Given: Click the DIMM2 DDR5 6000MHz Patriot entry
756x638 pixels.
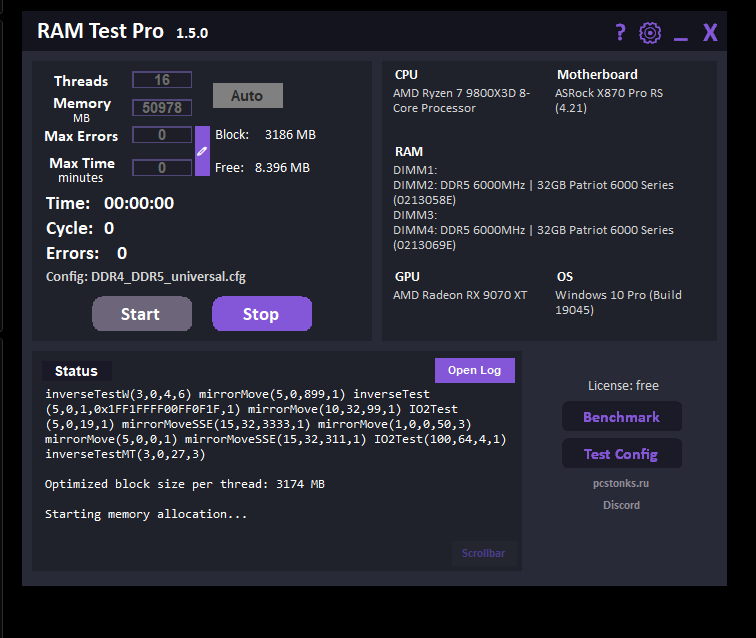Looking at the screenshot, I should coord(533,192).
